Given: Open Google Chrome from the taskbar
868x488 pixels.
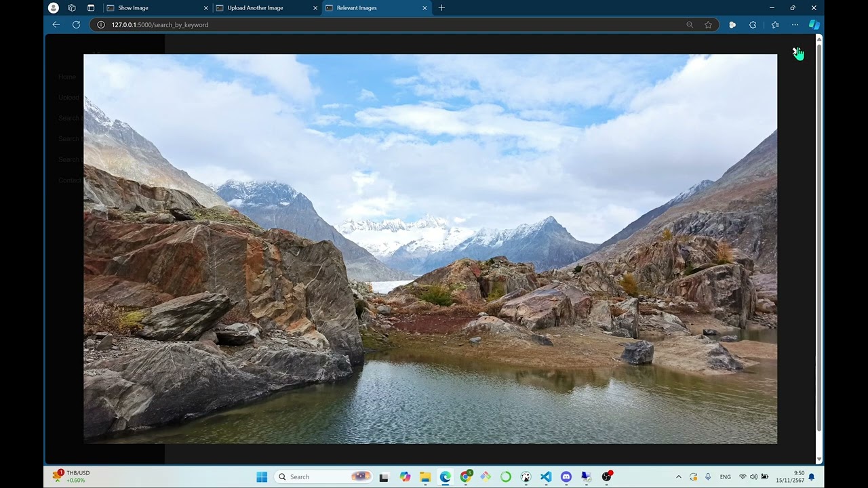Looking at the screenshot, I should (x=466, y=477).
